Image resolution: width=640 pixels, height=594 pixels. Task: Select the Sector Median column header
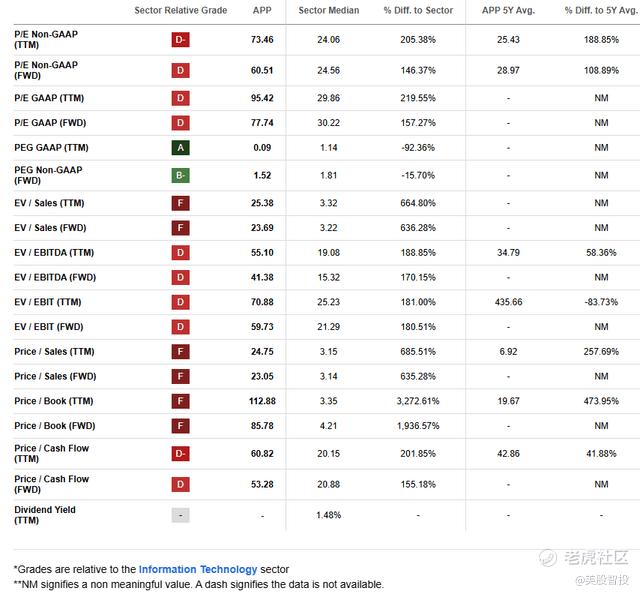tap(329, 10)
